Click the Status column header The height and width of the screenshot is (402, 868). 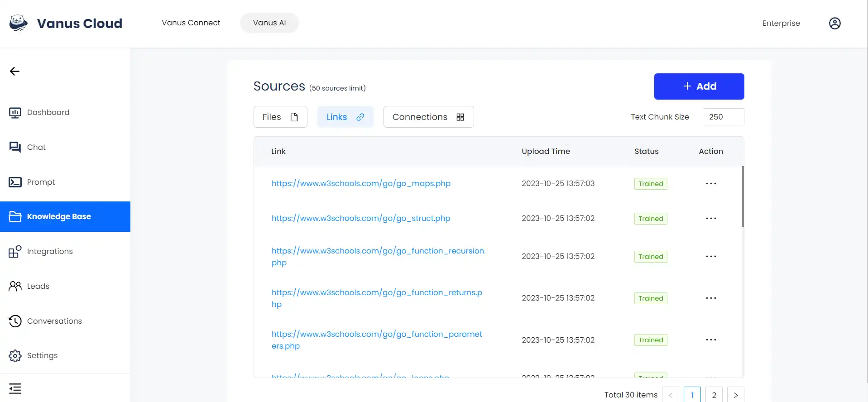tap(646, 151)
